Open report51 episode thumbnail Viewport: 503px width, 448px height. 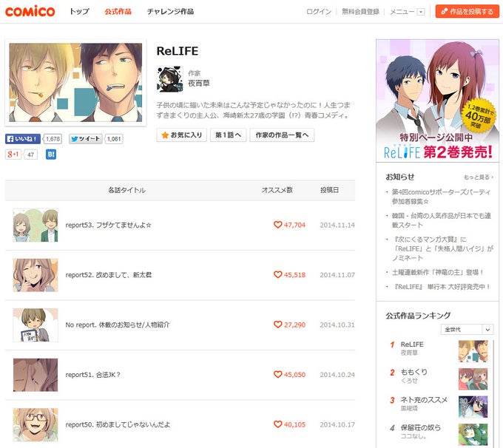click(36, 375)
